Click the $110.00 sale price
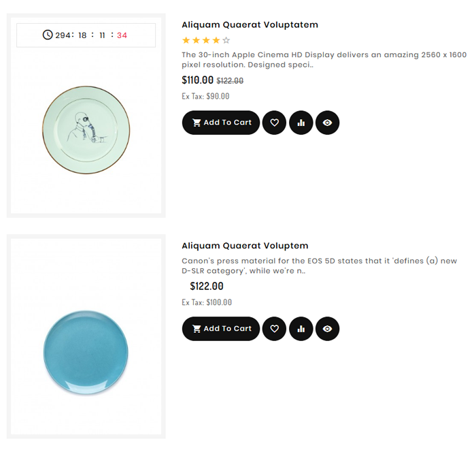The width and height of the screenshot is (476, 452). click(x=197, y=80)
